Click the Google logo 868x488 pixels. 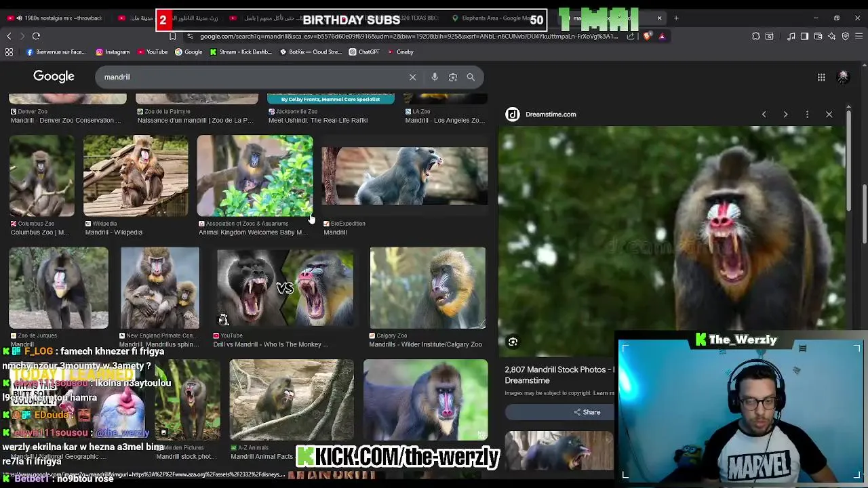54,77
